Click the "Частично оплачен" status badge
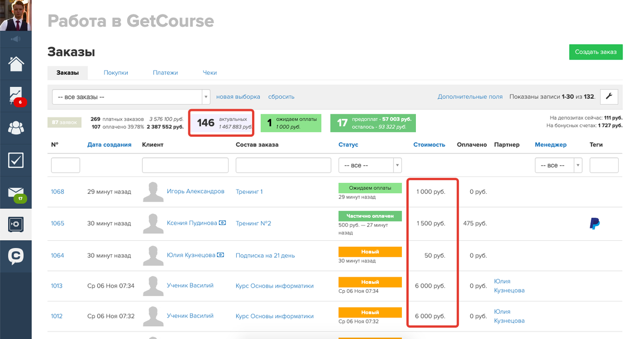644x339 pixels. point(370,216)
